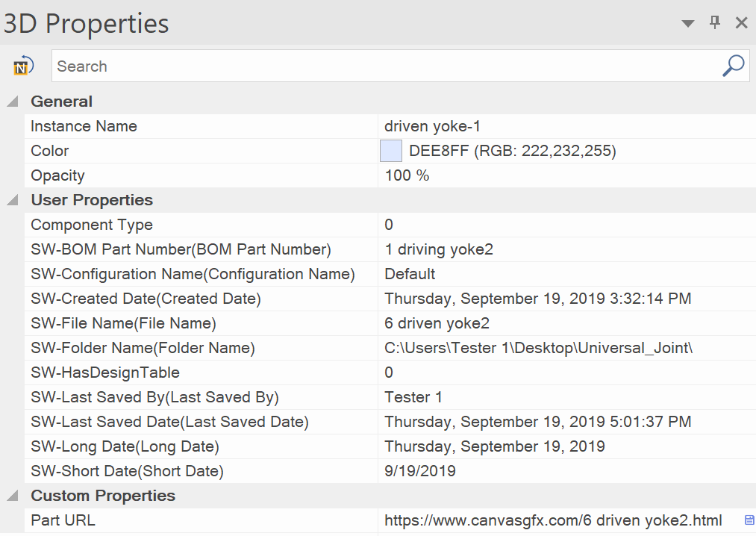Collapse the User Properties section
The image size is (756, 536).
pyautogui.click(x=13, y=200)
